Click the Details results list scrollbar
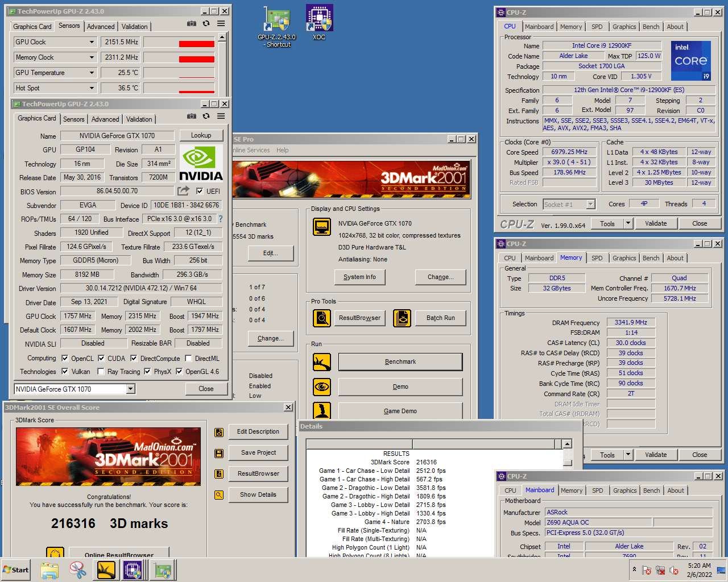Screen dimensions: 728x582 point(567,498)
